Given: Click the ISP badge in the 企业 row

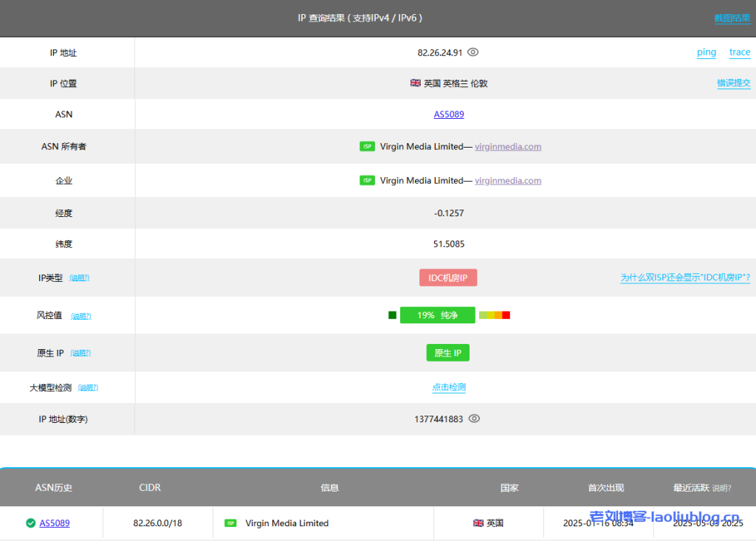Looking at the screenshot, I should [367, 180].
